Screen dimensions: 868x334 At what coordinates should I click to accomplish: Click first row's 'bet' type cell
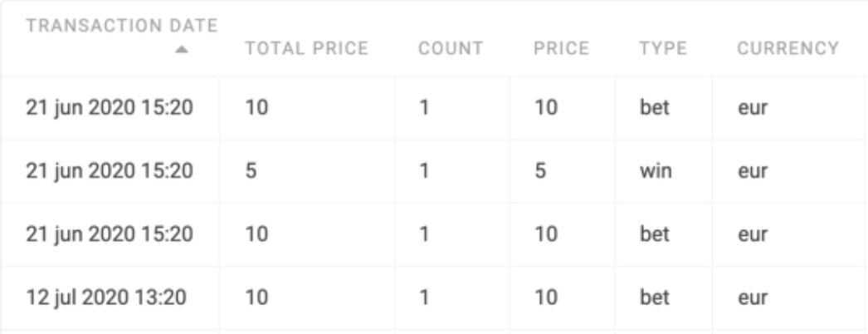655,107
